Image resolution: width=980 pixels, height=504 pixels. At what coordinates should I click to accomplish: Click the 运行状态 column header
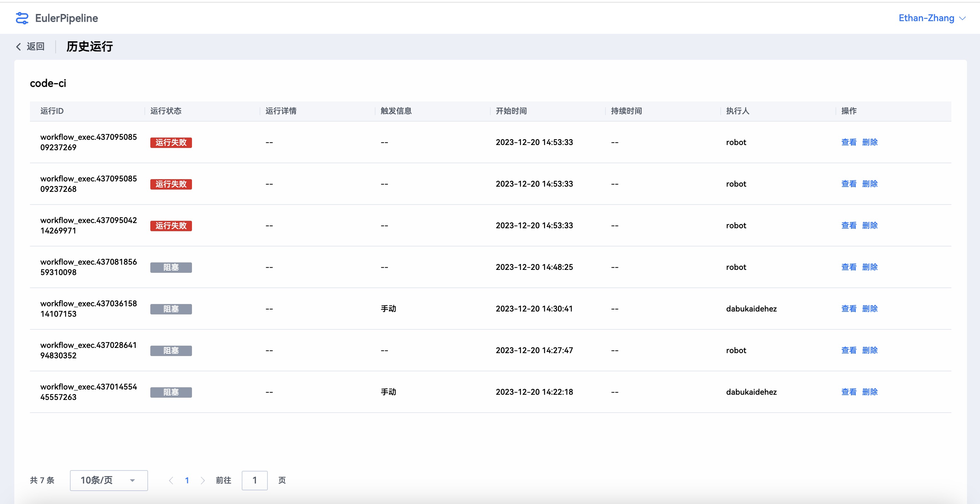pos(166,111)
